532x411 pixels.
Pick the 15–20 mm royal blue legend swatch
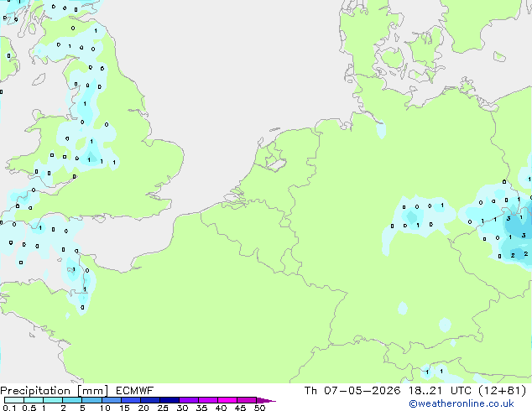coord(130,400)
